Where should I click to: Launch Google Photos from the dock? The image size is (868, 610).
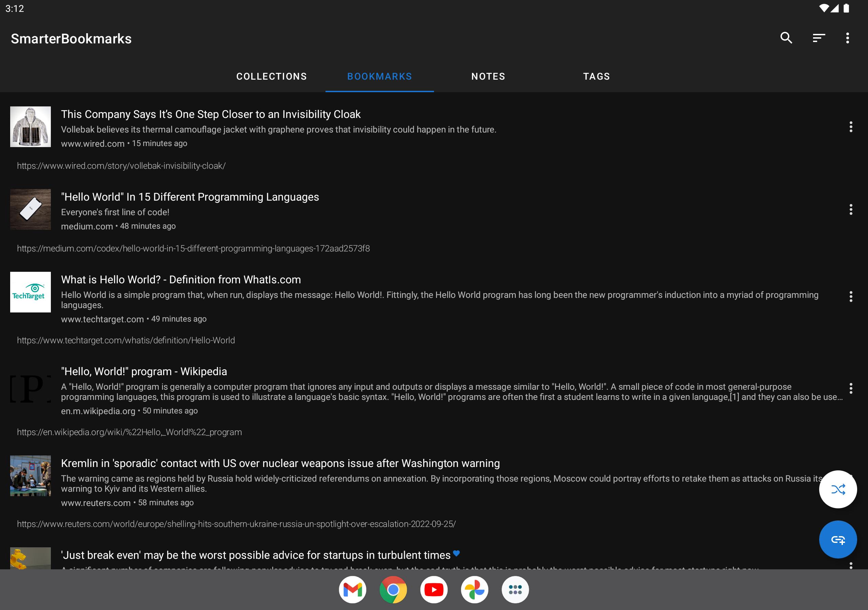(474, 590)
